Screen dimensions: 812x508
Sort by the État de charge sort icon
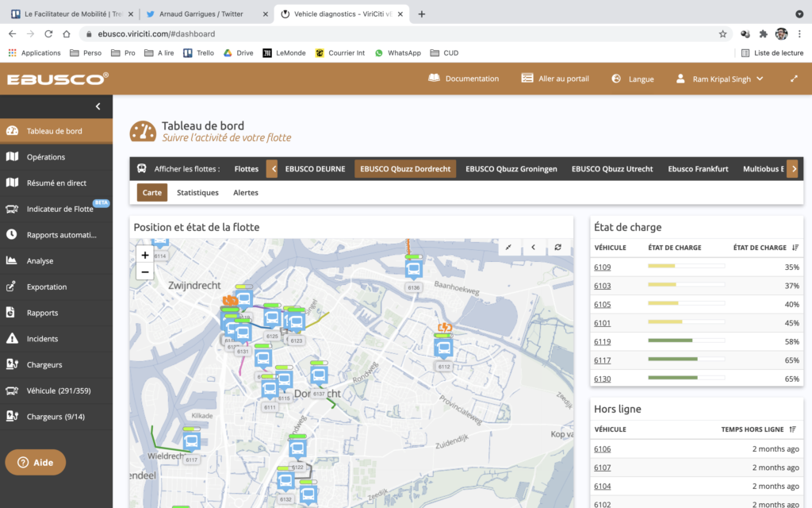point(795,248)
